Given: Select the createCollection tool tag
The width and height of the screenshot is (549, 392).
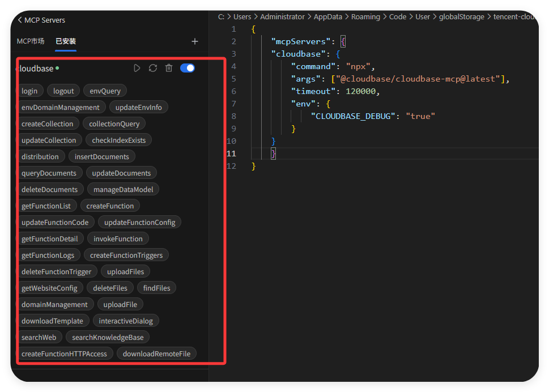Looking at the screenshot, I should [48, 124].
